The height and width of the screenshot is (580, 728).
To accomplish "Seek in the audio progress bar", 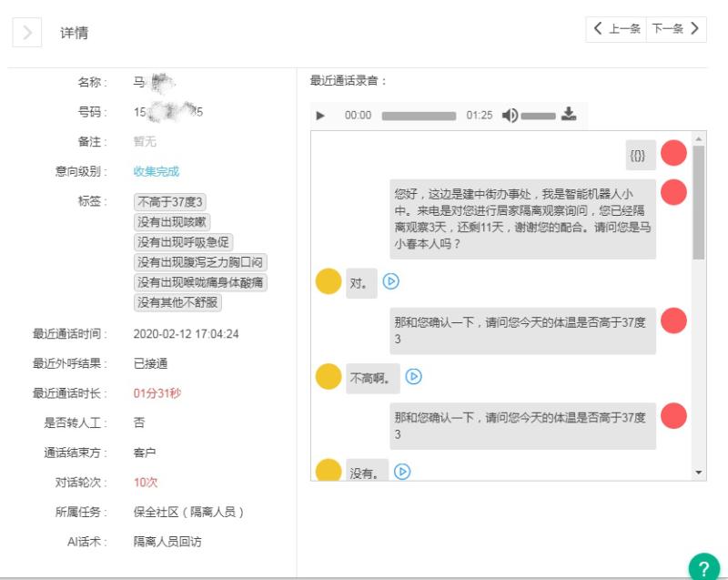I will tap(419, 116).
